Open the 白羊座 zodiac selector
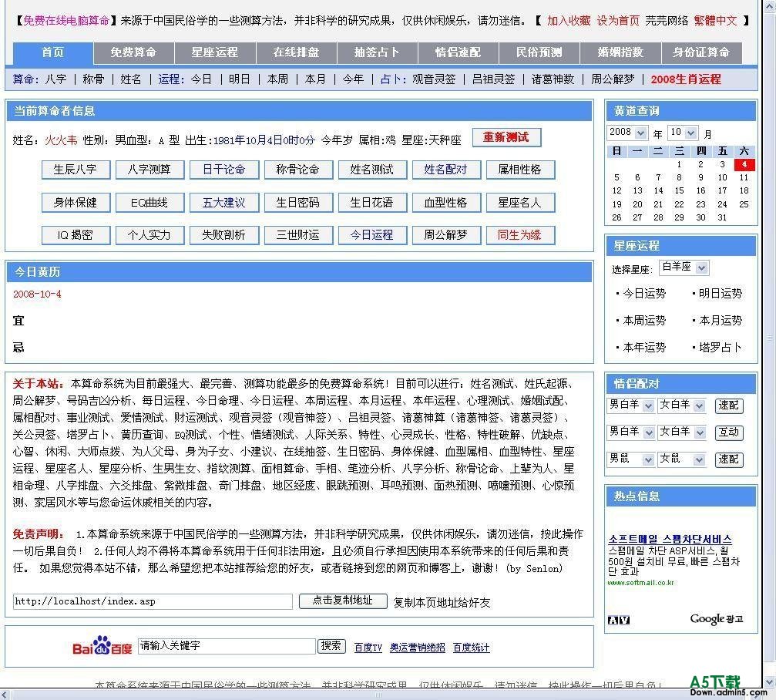The image size is (776, 700). click(684, 268)
